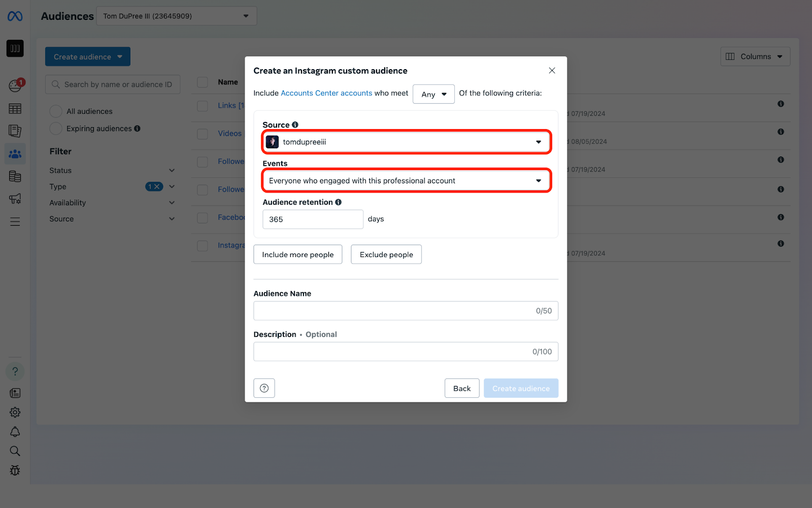
Task: Check the Videos row checkbox
Action: pyautogui.click(x=202, y=134)
